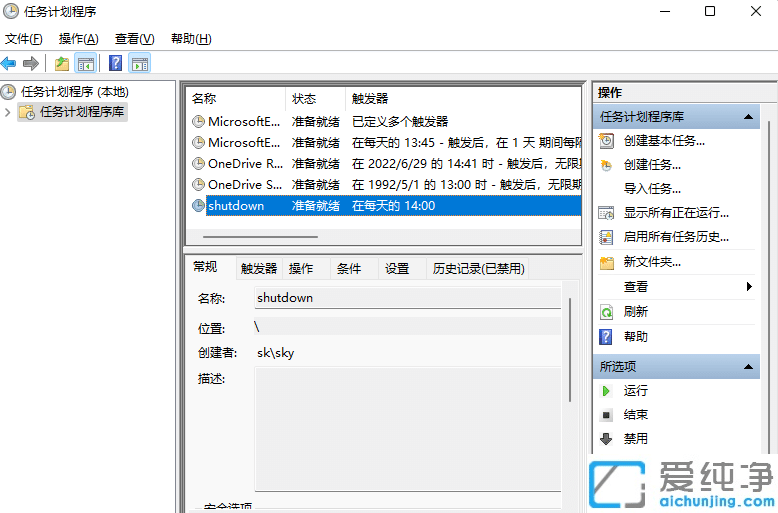Click the clock icon of OneDrive R... task
Screen dimensions: 778x513
pos(198,163)
